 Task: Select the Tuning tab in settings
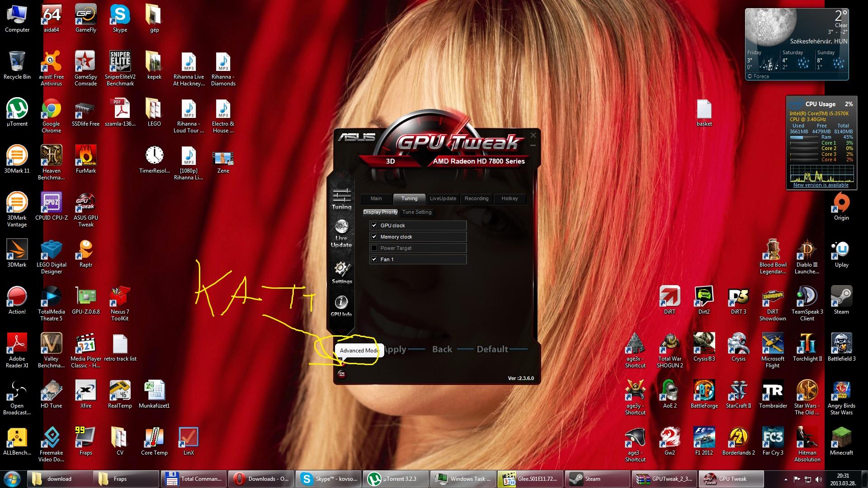pyautogui.click(x=409, y=198)
